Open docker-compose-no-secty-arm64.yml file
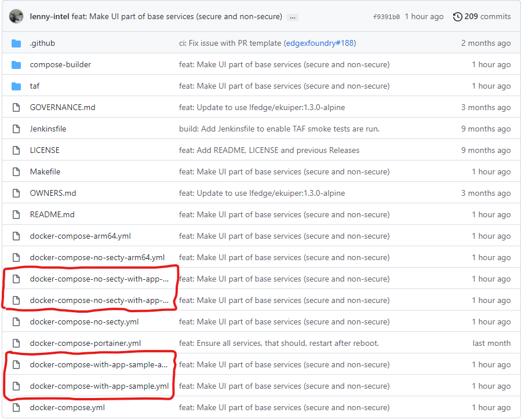 (97, 258)
